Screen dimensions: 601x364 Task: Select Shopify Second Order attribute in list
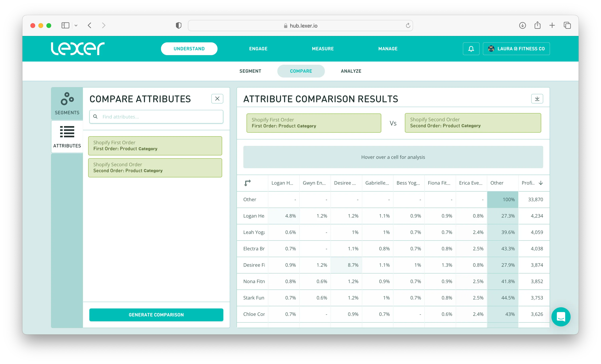155,167
